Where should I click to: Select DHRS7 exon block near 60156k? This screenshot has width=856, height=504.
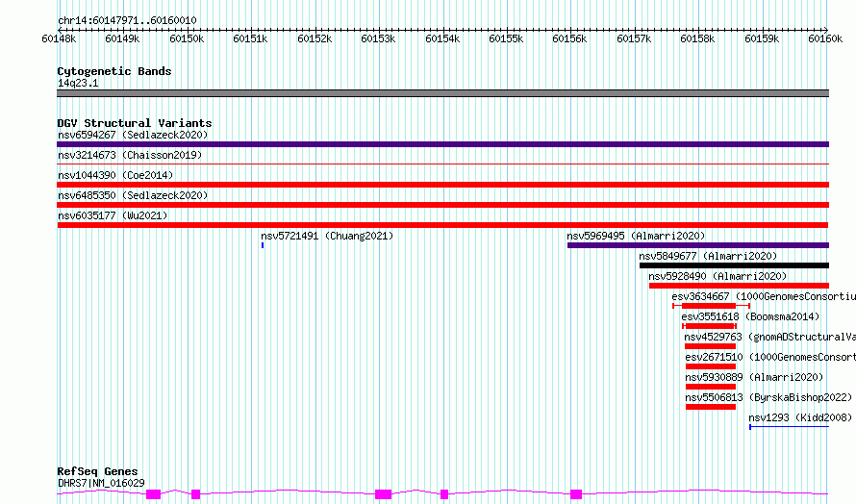coord(576,494)
